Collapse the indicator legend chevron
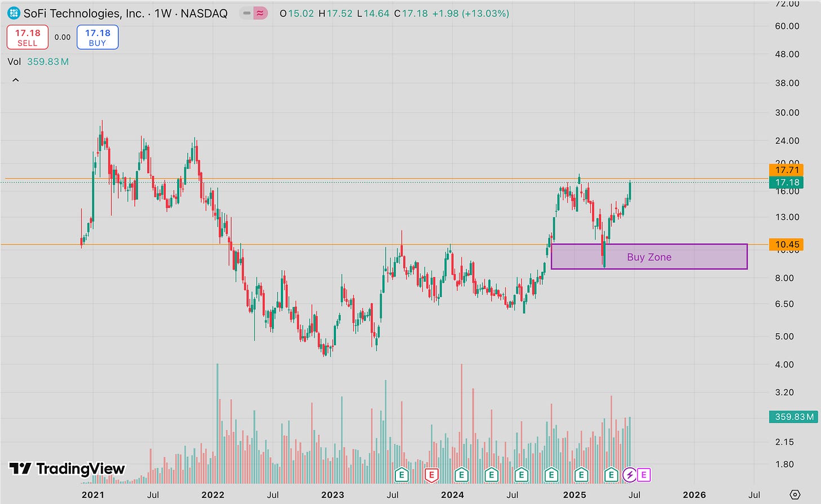Screen dimensions: 821x504 [16, 80]
